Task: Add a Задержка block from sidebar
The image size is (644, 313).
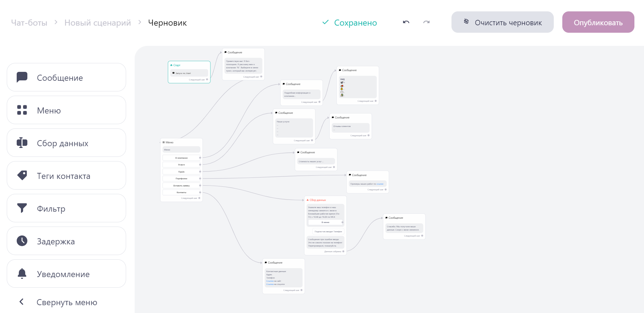Action: [66, 241]
